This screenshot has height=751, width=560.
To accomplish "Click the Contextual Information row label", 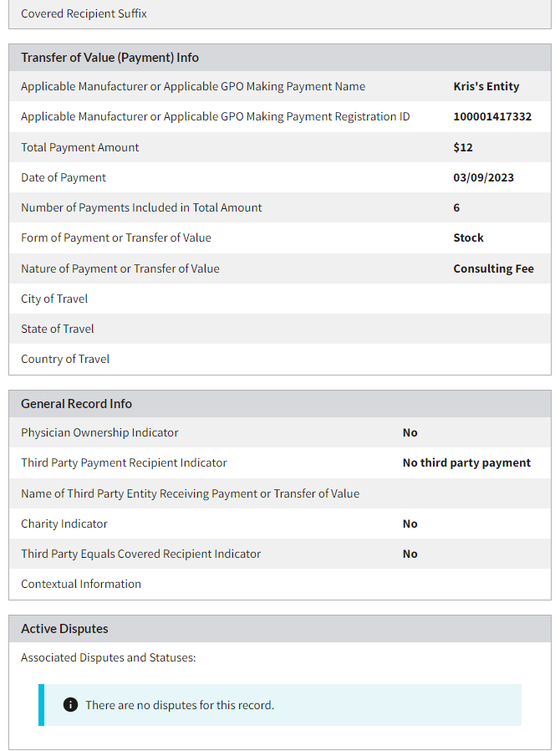I will click(x=81, y=584).
